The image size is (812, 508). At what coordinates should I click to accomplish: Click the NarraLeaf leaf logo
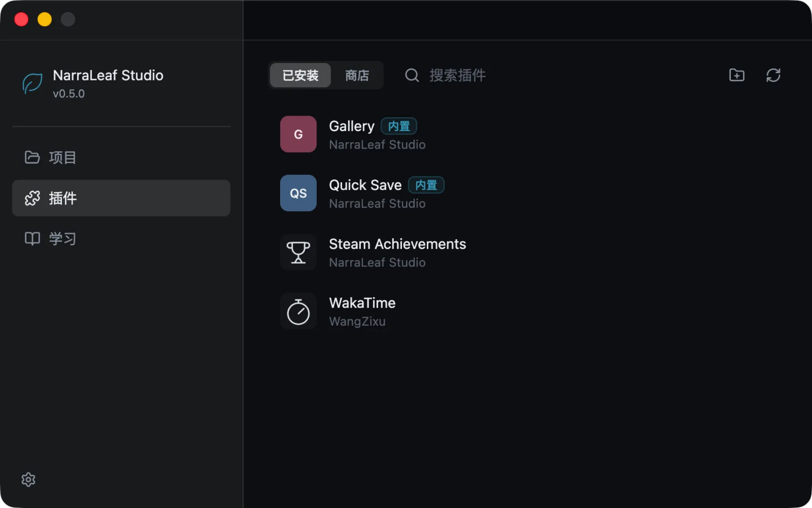point(32,84)
